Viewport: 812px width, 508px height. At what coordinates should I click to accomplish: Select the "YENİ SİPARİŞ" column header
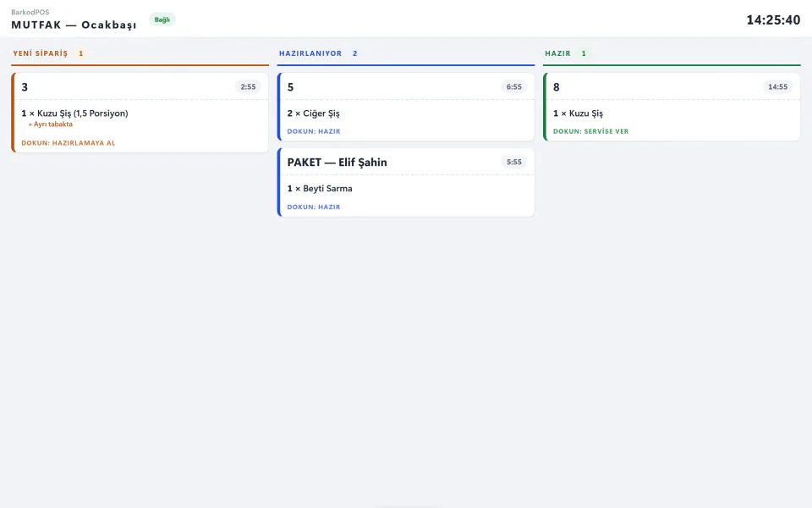(x=41, y=53)
